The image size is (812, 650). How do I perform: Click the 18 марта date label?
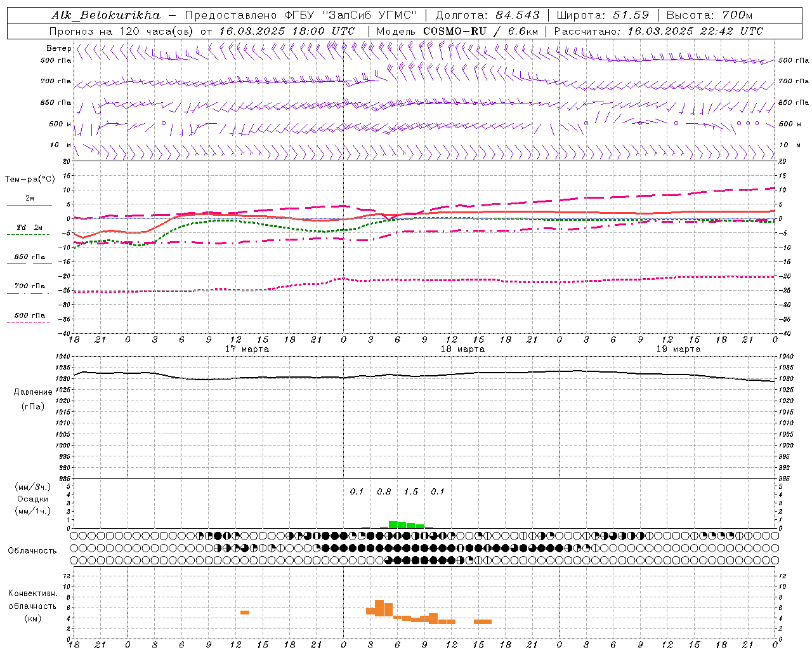[x=462, y=349]
